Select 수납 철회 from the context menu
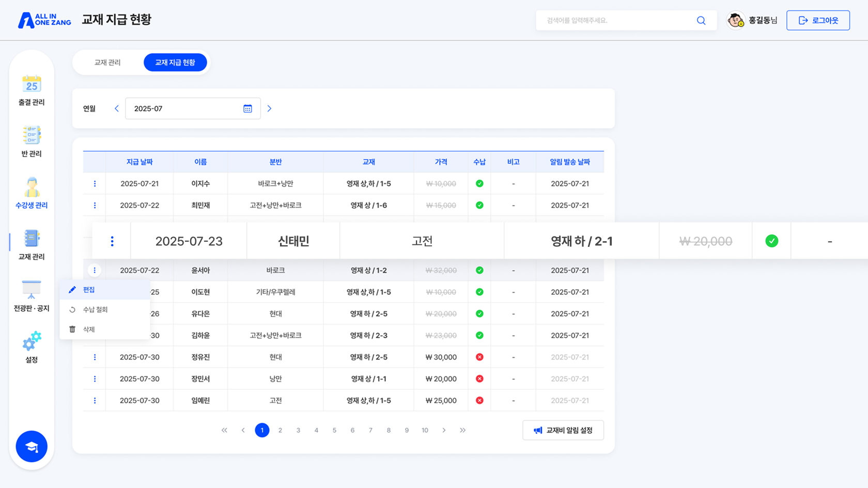The image size is (868, 488). (x=95, y=309)
